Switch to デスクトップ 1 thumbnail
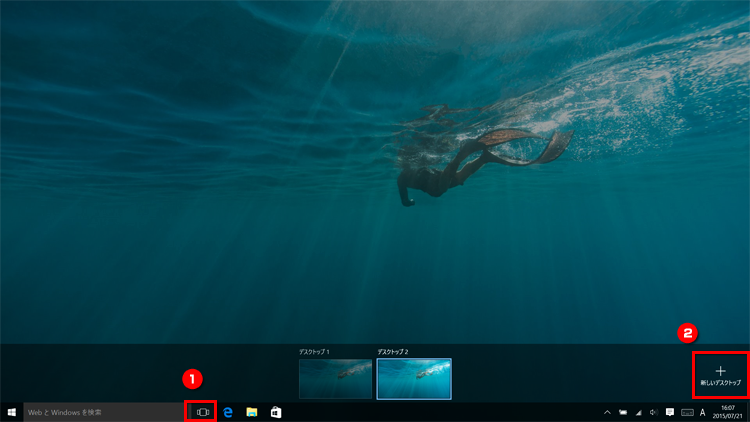The height and width of the screenshot is (422, 750). pyautogui.click(x=336, y=379)
